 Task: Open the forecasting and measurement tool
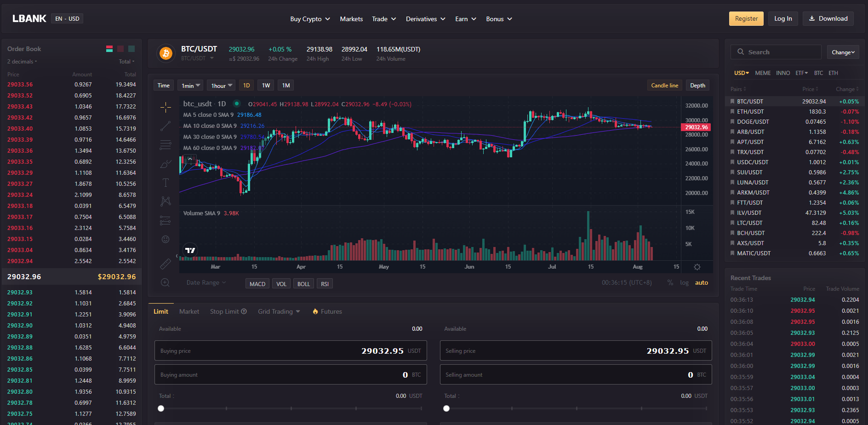tap(166, 220)
